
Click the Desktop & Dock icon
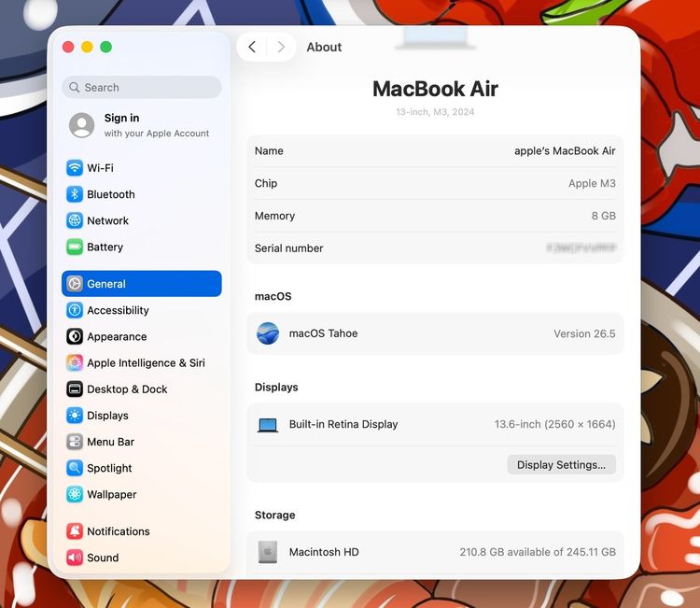coord(75,389)
